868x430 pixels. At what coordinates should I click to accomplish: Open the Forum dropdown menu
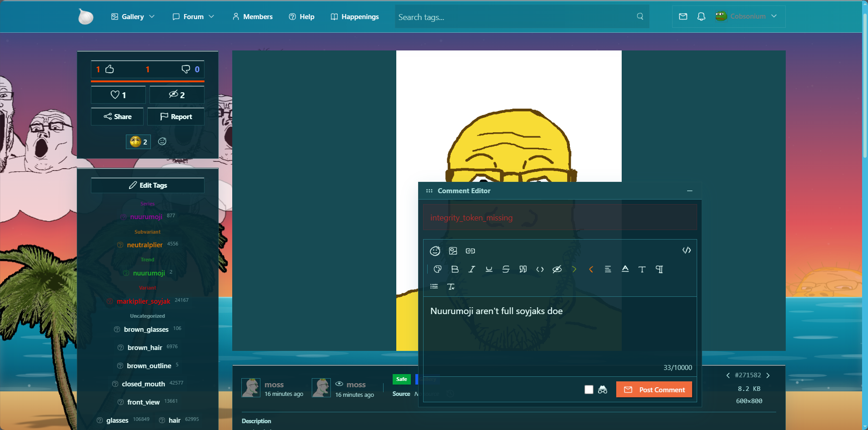[193, 16]
